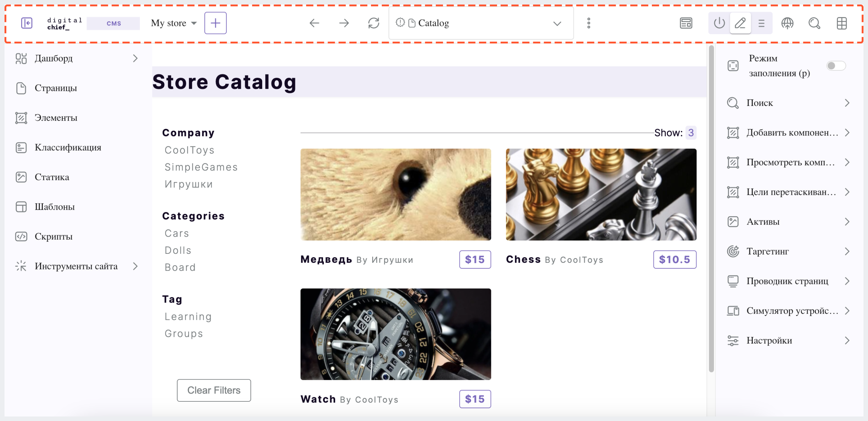Click the power/publish icon in toolbar
The height and width of the screenshot is (421, 868).
click(720, 23)
